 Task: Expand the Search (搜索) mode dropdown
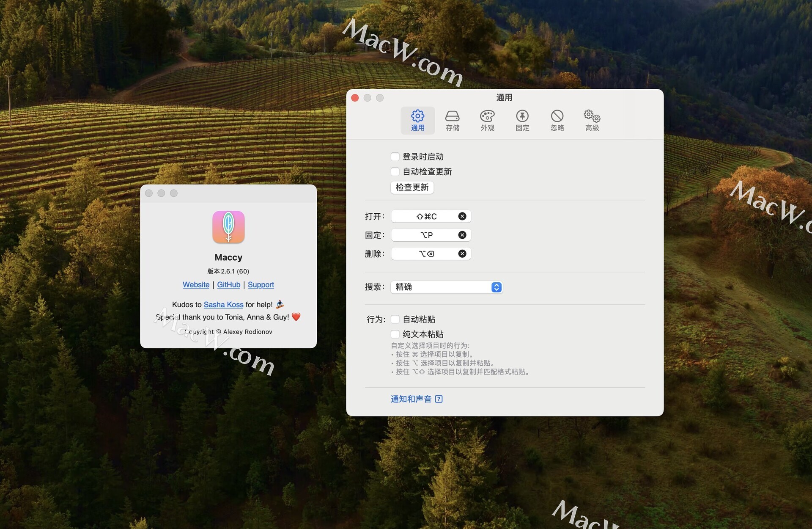tap(447, 287)
